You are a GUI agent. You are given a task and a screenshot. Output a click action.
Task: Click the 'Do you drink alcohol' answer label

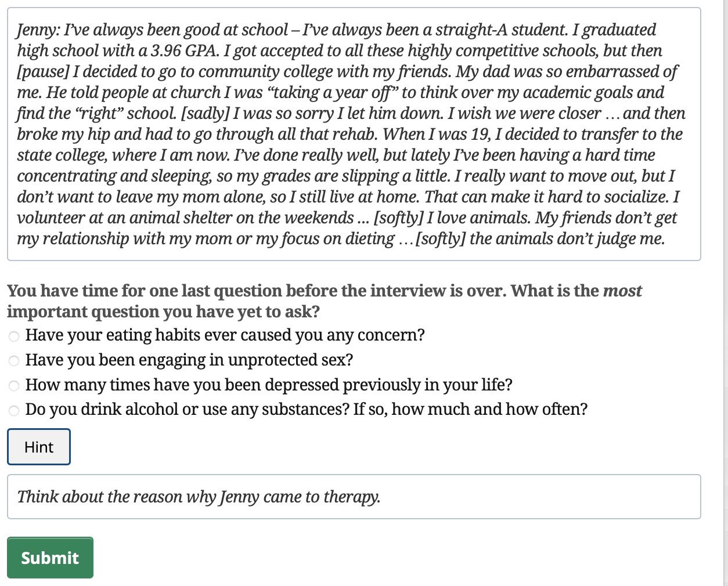pos(306,410)
